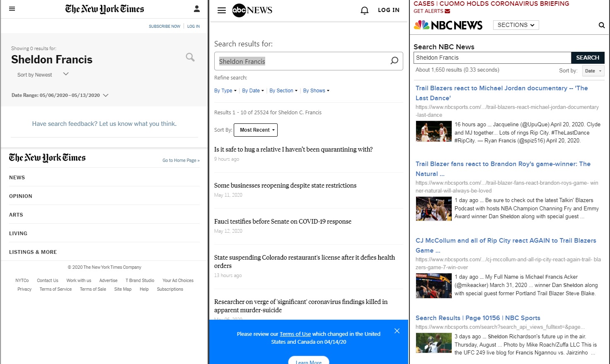This screenshot has height=364, width=610.
Task: Click the NYT Log In link
Action: [x=194, y=26]
